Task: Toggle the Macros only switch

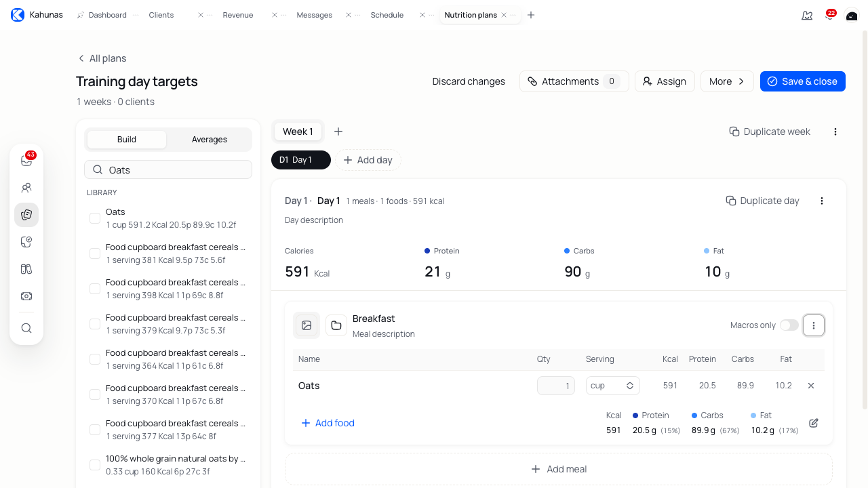Action: coord(789,325)
